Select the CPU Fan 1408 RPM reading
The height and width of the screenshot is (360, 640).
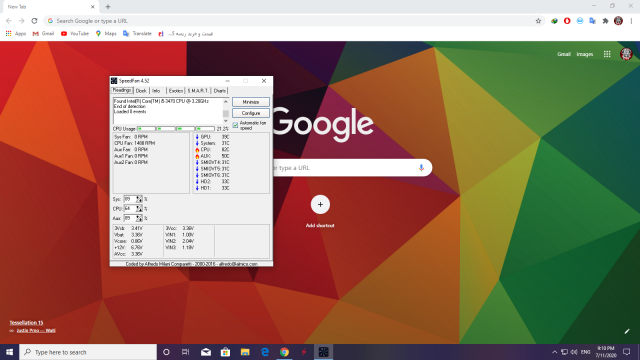pyautogui.click(x=135, y=143)
